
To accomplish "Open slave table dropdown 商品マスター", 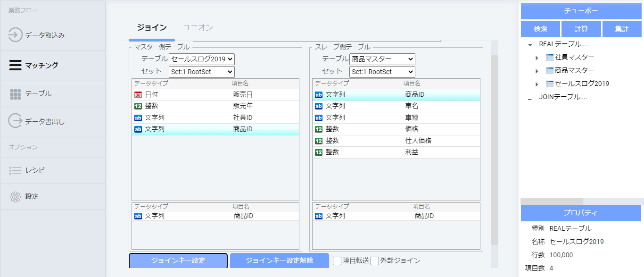I will coord(382,59).
